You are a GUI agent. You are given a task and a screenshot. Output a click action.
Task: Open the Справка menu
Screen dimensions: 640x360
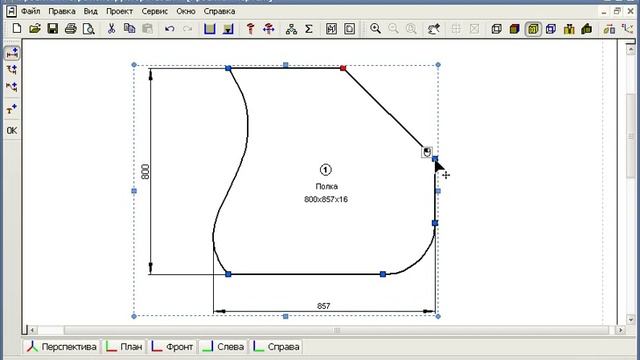(219, 11)
